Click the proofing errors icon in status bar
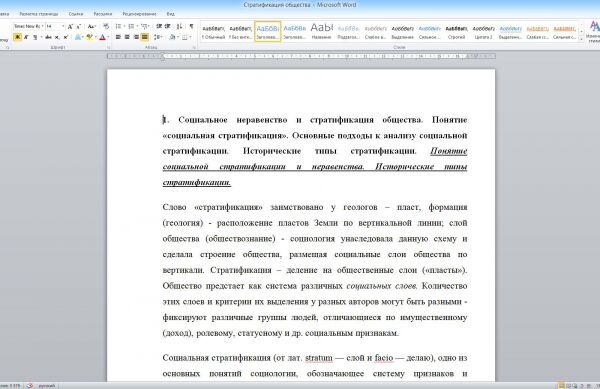 (x=30, y=386)
